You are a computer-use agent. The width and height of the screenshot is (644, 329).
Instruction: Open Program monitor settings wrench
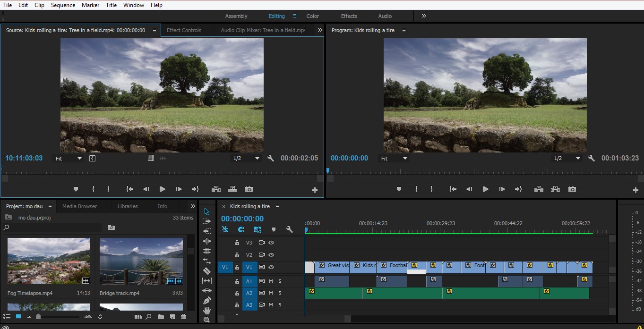pos(591,158)
